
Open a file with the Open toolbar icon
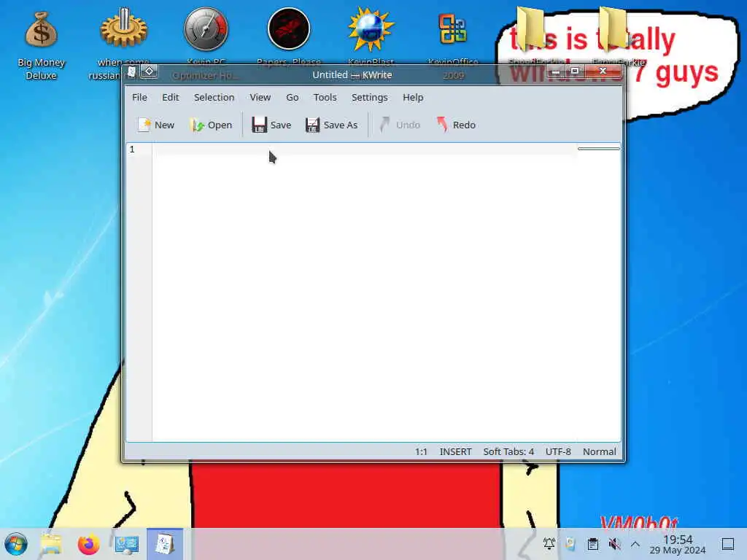[197, 125]
